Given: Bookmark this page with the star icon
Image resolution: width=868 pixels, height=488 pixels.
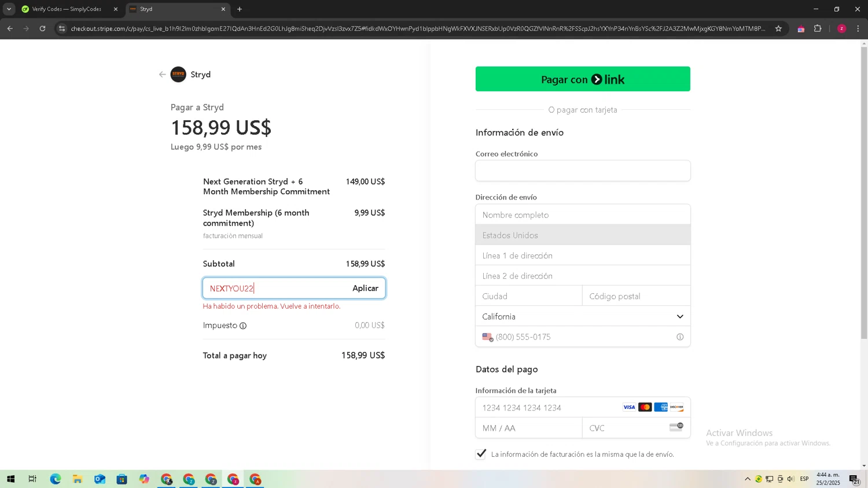Looking at the screenshot, I should coord(778,28).
